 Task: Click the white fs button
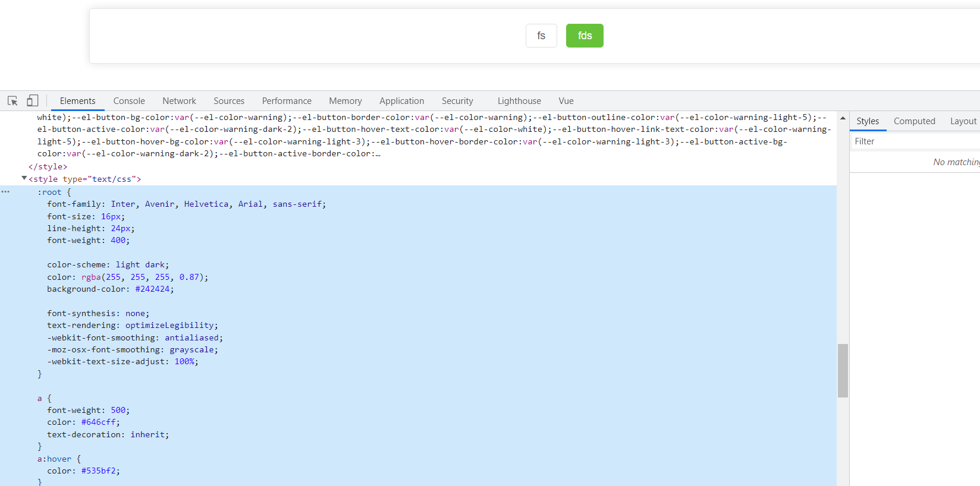pos(541,36)
